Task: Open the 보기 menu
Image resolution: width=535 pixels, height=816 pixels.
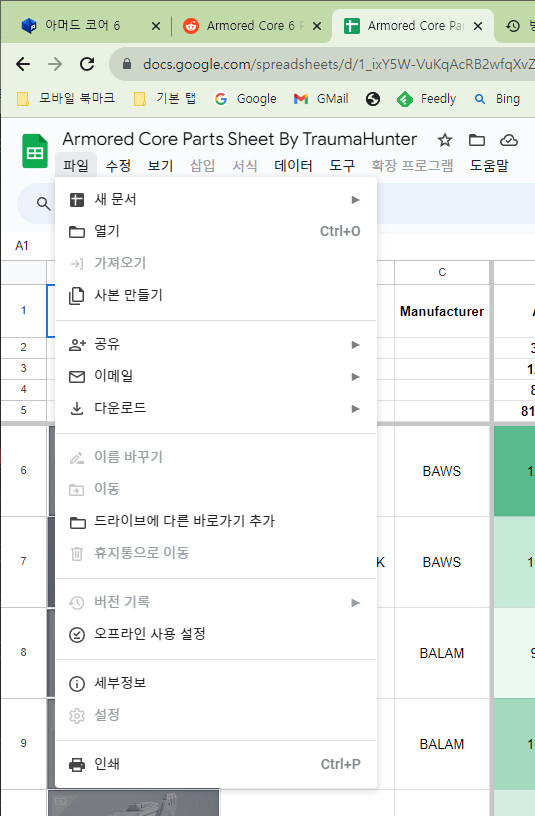Action: 160,165
